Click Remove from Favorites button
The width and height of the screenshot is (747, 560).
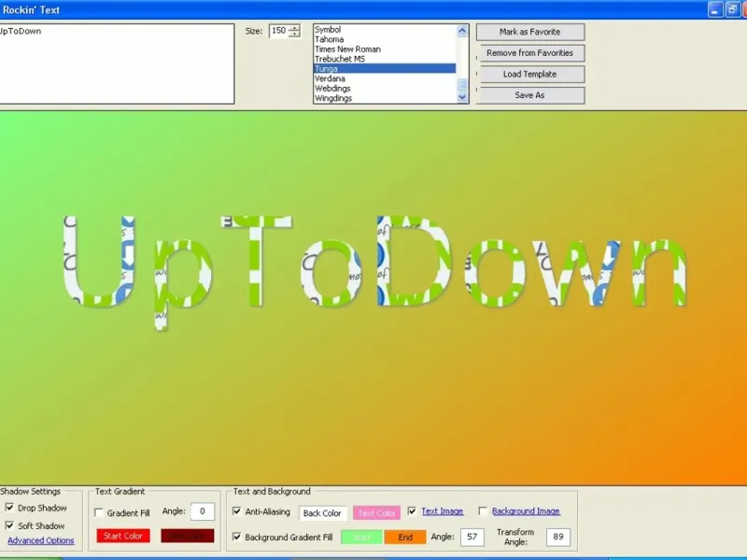(530, 53)
